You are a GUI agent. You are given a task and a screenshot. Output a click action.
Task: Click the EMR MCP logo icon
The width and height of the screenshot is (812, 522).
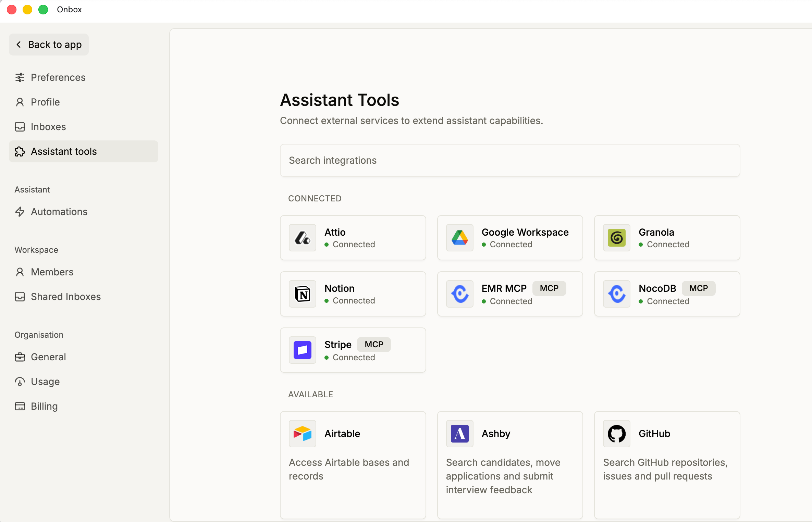point(460,294)
